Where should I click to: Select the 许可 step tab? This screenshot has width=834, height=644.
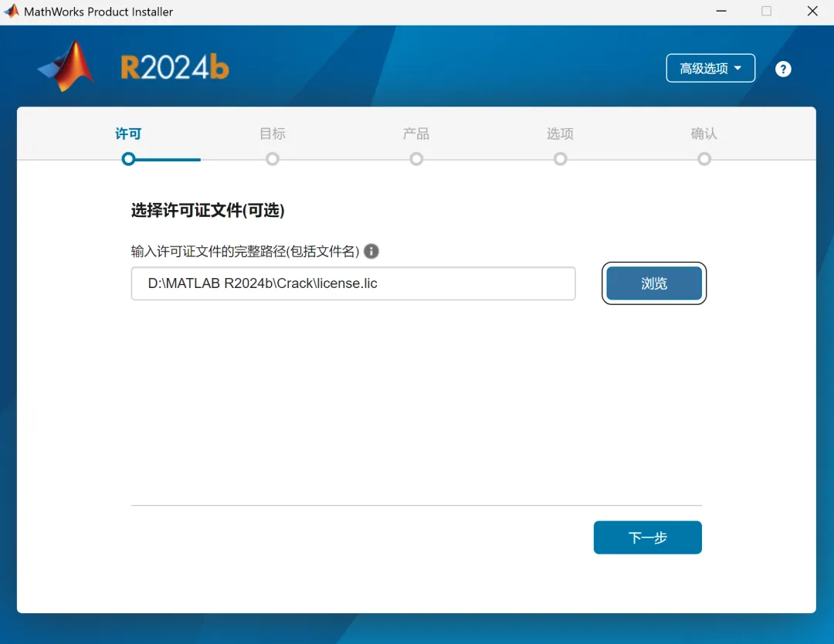click(x=128, y=134)
